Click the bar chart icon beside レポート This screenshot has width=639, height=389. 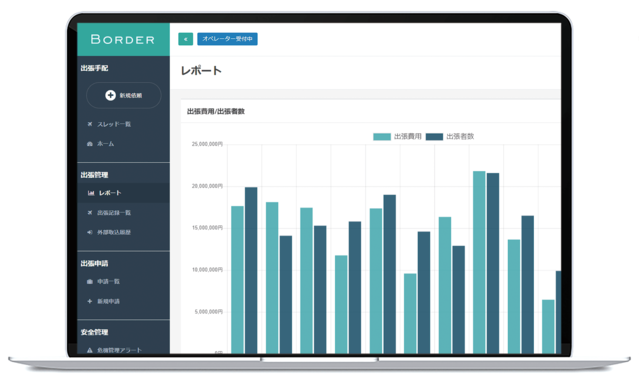pos(91,193)
